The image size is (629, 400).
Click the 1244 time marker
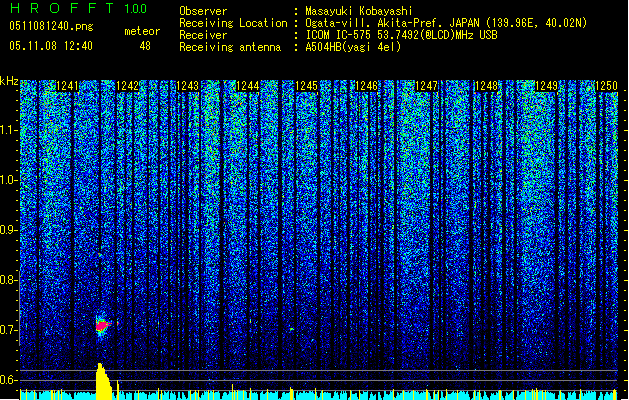click(248, 86)
